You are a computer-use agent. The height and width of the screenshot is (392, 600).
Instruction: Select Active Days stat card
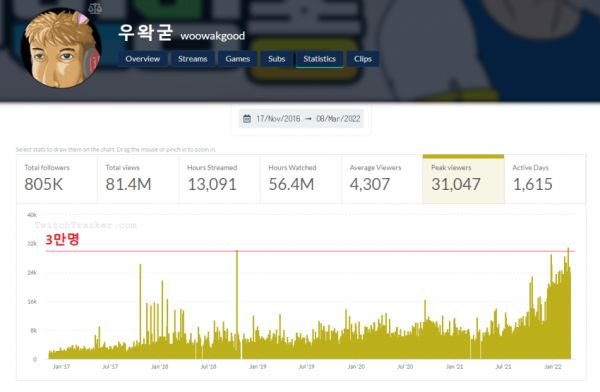click(x=545, y=179)
